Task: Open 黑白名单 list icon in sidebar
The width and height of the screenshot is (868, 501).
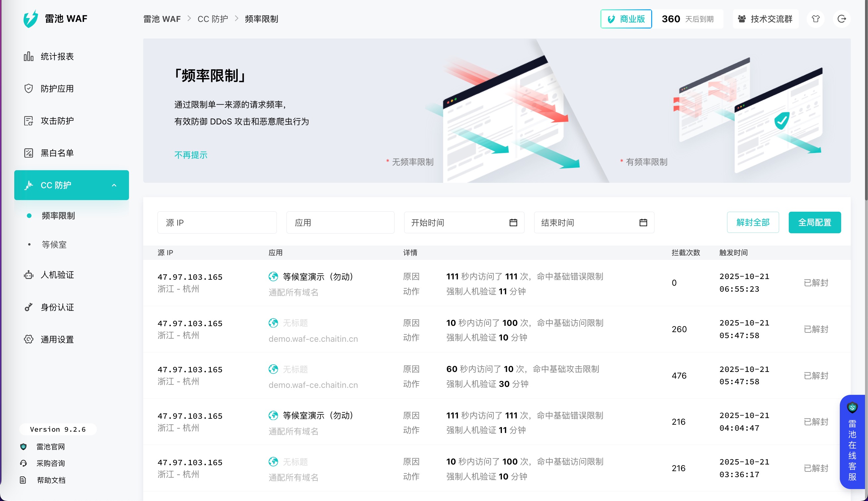Action: pyautogui.click(x=29, y=153)
